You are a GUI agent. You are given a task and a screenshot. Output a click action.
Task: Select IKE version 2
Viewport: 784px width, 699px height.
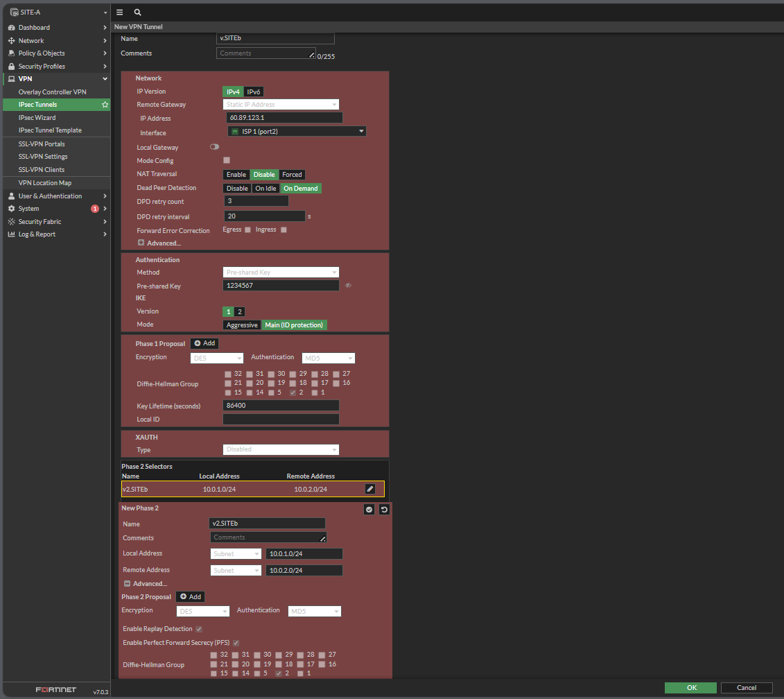click(239, 311)
